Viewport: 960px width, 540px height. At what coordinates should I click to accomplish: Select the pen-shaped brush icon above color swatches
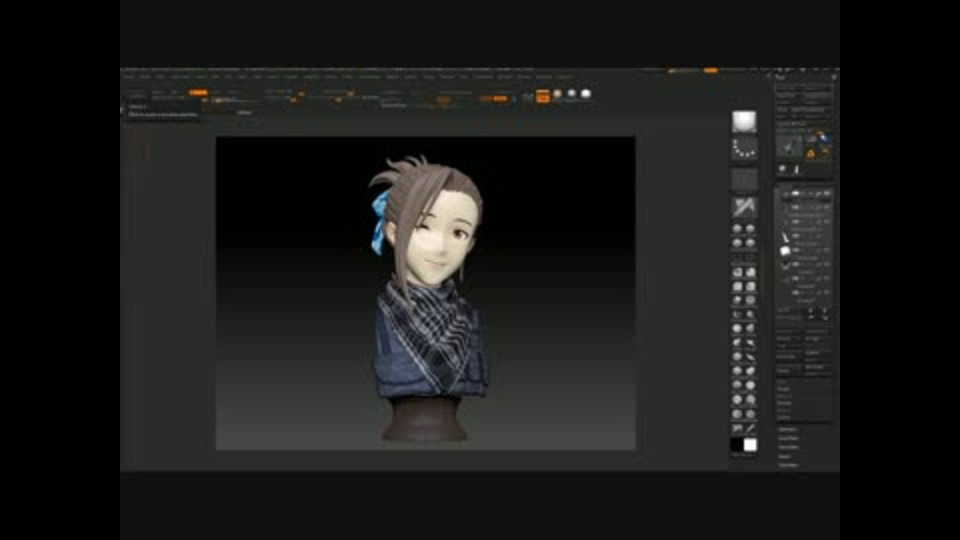(750, 429)
